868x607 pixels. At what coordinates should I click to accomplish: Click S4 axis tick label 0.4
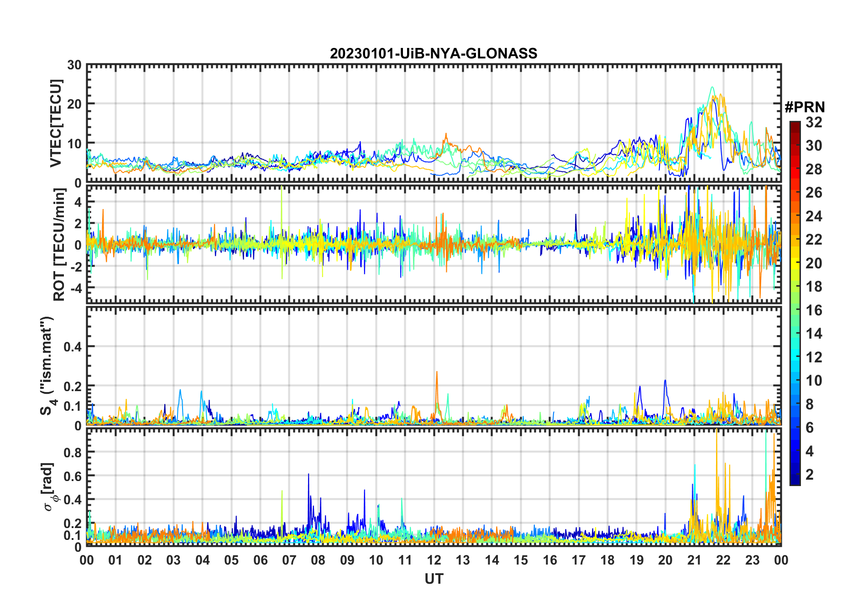click(73, 347)
